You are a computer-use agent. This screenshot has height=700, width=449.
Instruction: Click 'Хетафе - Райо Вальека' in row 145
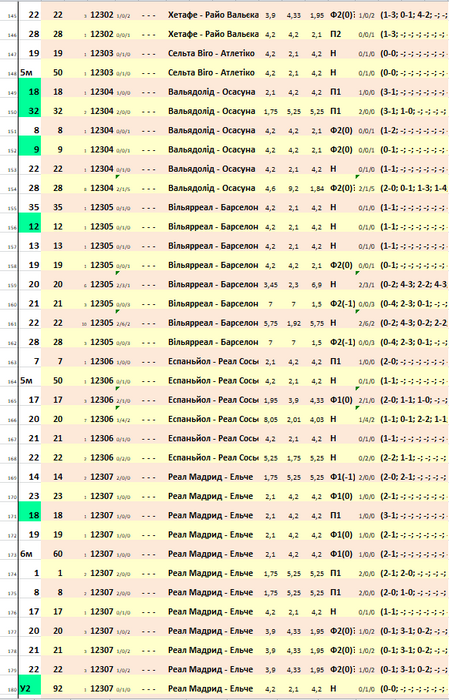pyautogui.click(x=213, y=15)
